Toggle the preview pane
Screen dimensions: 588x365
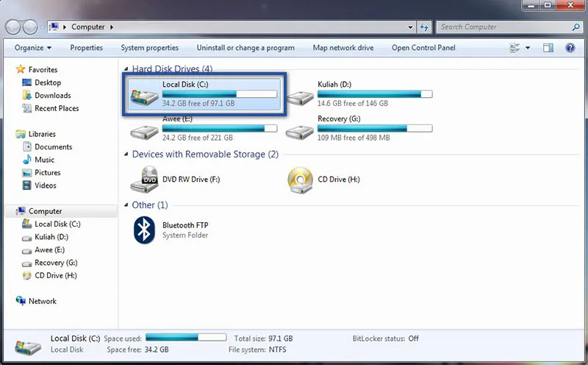(548, 48)
